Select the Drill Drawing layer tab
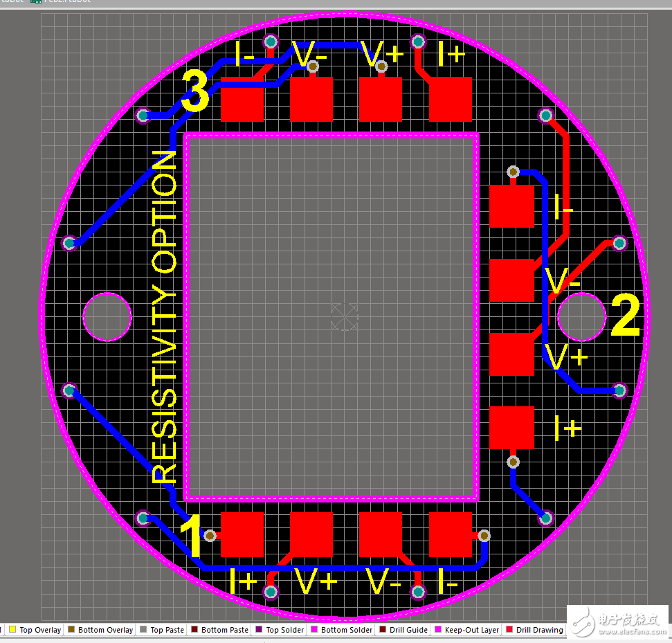The height and width of the screenshot is (643, 672). [x=535, y=630]
